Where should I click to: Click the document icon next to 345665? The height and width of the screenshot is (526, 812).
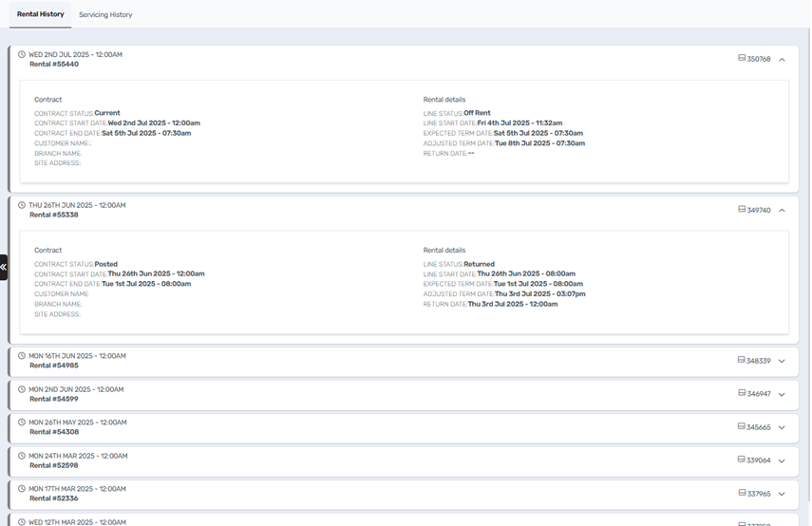coord(741,426)
